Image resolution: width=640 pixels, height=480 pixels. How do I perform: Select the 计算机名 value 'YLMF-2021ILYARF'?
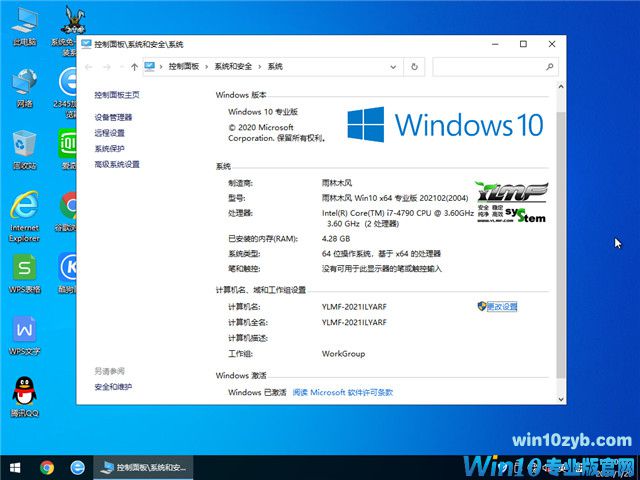[354, 307]
